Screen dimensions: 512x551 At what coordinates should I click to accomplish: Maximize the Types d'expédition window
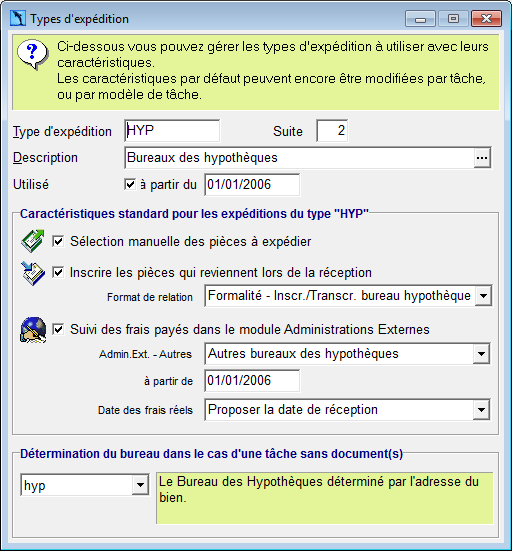coord(453,19)
